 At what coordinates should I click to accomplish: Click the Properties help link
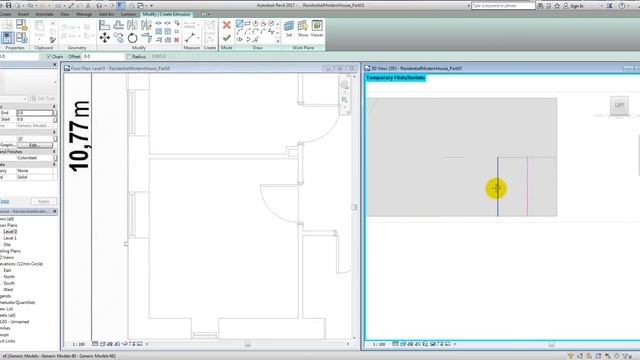click(4, 202)
